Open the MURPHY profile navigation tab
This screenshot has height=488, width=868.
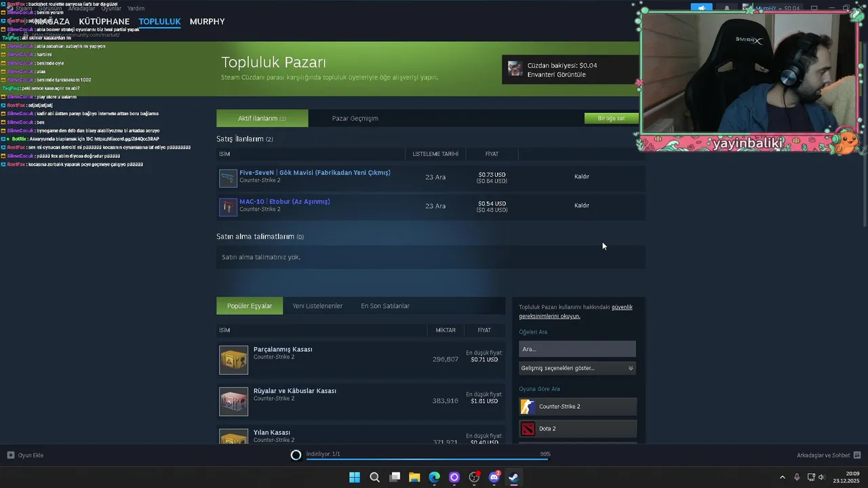click(x=207, y=22)
